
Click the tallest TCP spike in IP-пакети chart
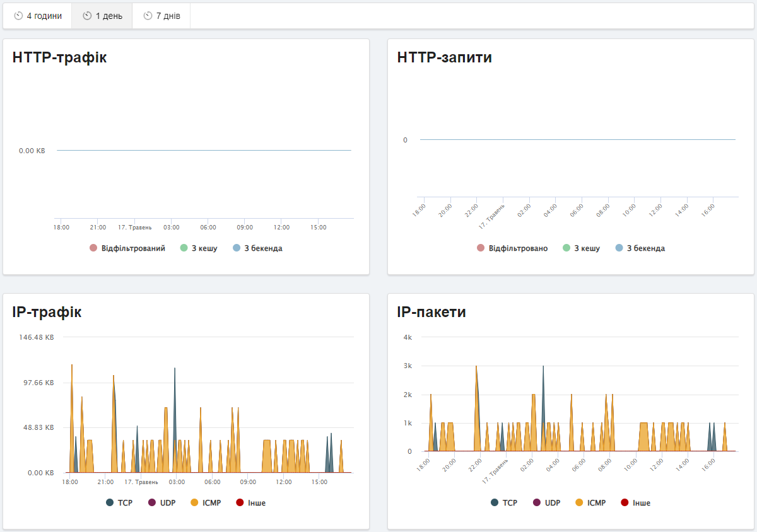(543, 368)
